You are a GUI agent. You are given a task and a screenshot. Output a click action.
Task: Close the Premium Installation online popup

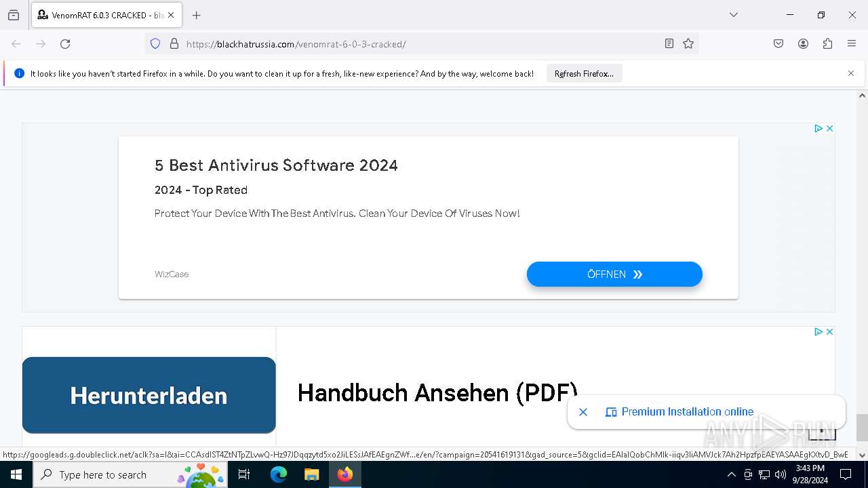point(583,411)
